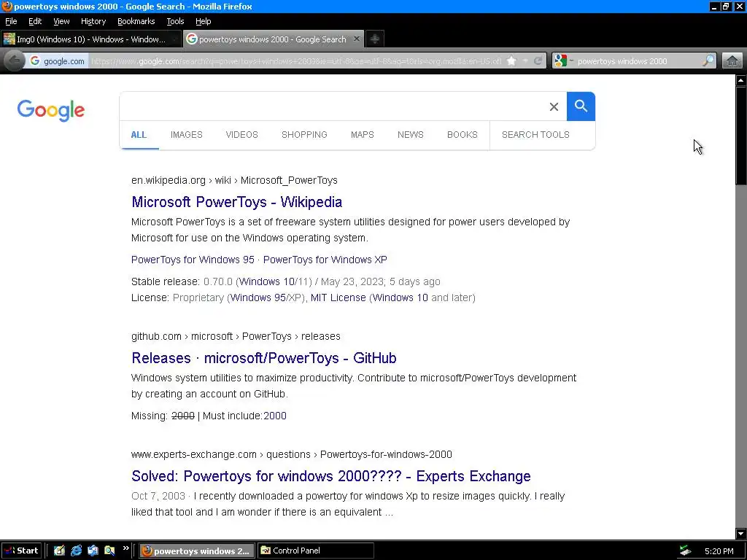This screenshot has width=747, height=560.
Task: Click the first quick launch icon next to Start
Action: tap(59, 551)
